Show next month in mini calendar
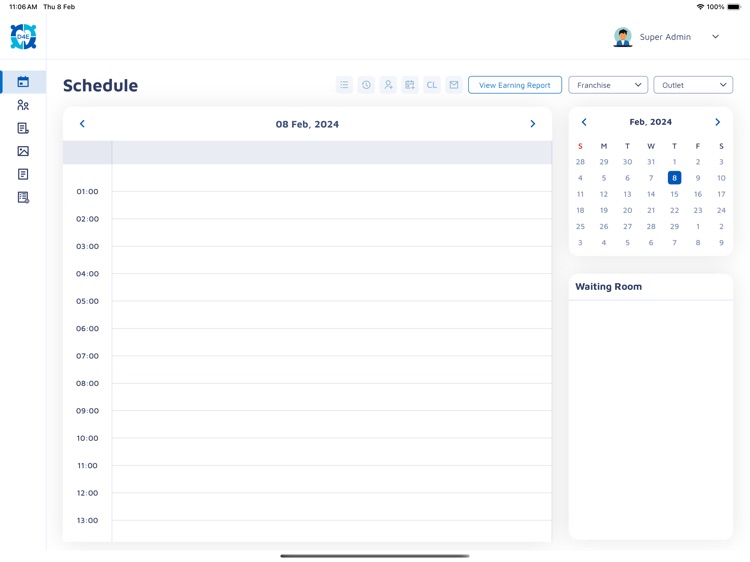The image size is (750, 562). (717, 122)
